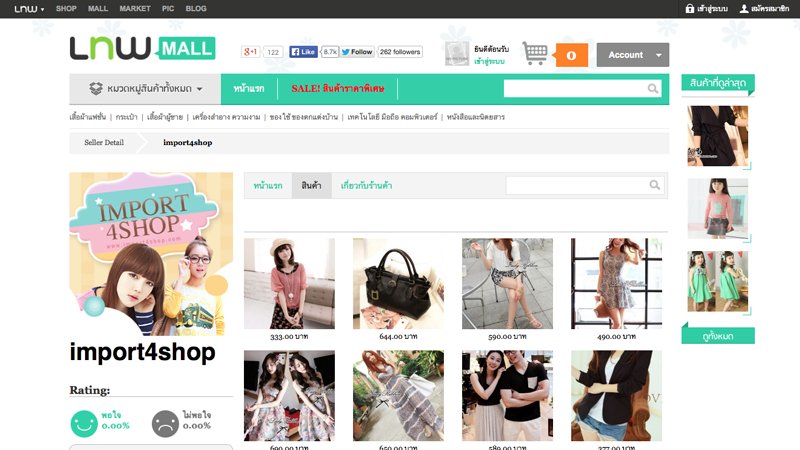Screen dimensions: 800x450
Task: Click the 644.00 บาท price label
Action: pyautogui.click(x=398, y=337)
